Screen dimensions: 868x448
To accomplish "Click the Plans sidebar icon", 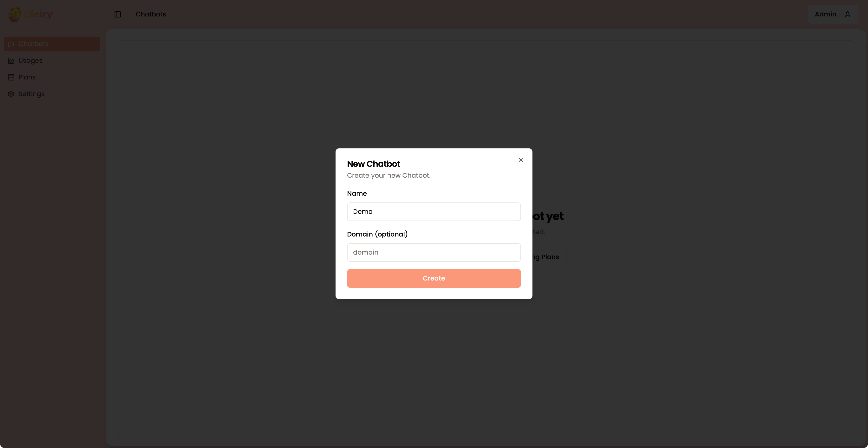I will pos(11,77).
